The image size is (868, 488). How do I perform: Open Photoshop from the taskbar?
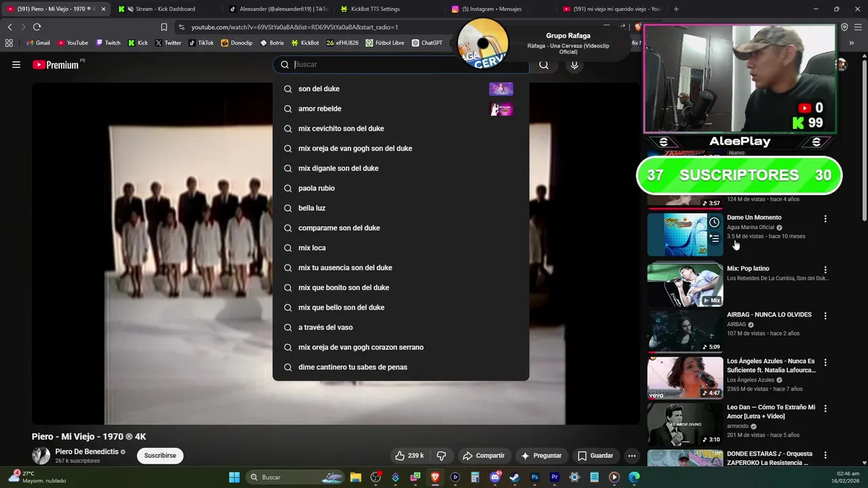534,477
